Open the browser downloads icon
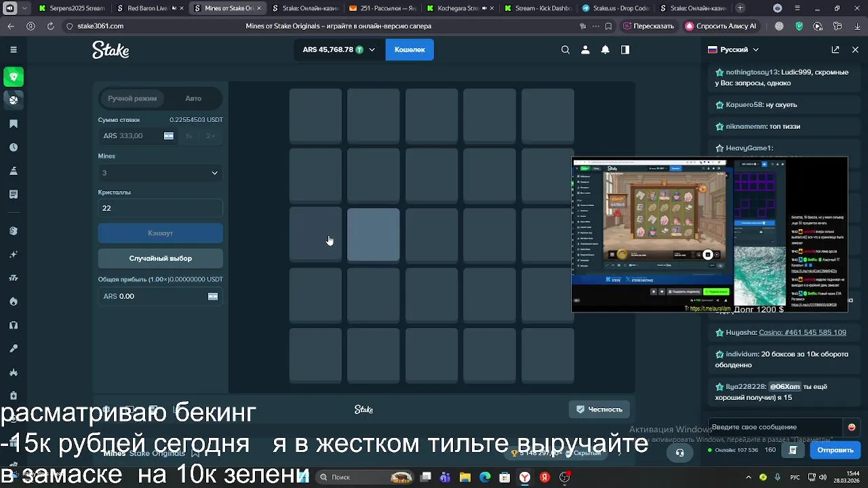Screen dimensions: 868x488 point(858,26)
